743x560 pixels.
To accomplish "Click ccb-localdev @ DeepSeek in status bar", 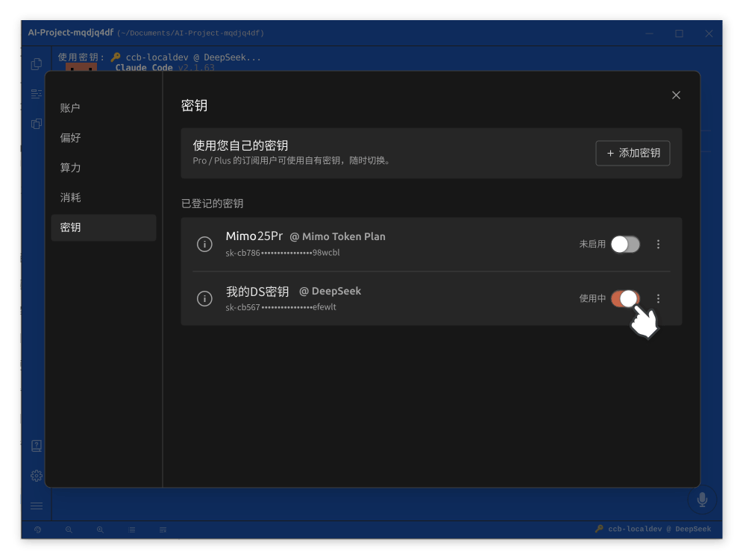I will point(653,529).
